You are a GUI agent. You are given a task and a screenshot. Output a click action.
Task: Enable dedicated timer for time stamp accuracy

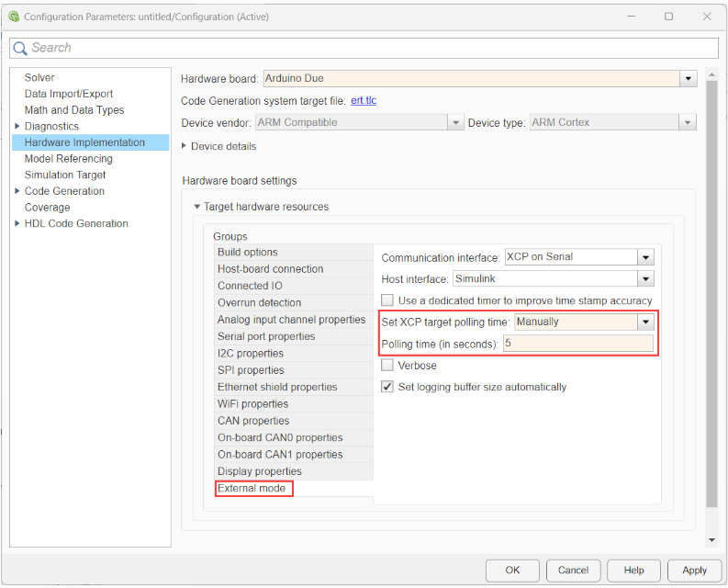tap(387, 300)
